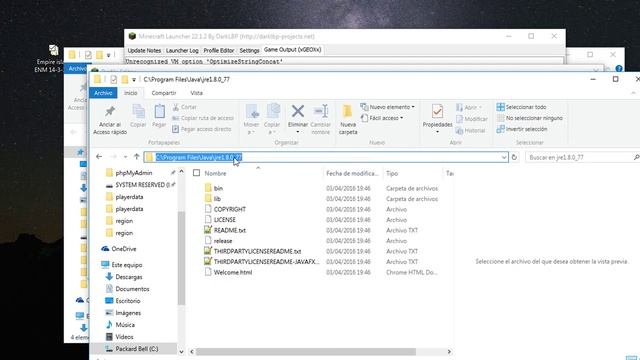640x360 pixels.
Task: Click the Mover a icon
Action: (251, 111)
